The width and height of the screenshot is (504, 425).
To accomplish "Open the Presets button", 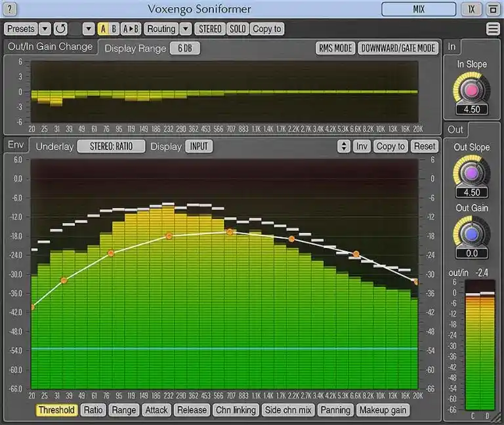I will point(20,29).
